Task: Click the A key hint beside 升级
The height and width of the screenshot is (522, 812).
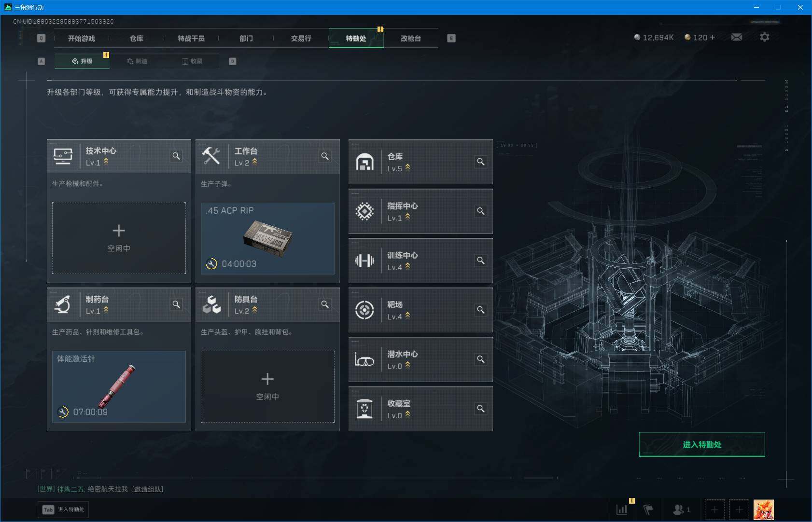Action: (41, 61)
